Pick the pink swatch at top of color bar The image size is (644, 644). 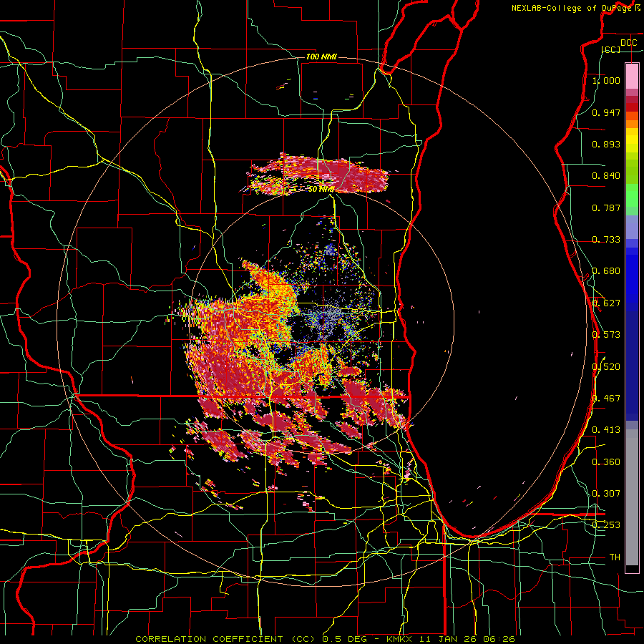click(x=632, y=76)
